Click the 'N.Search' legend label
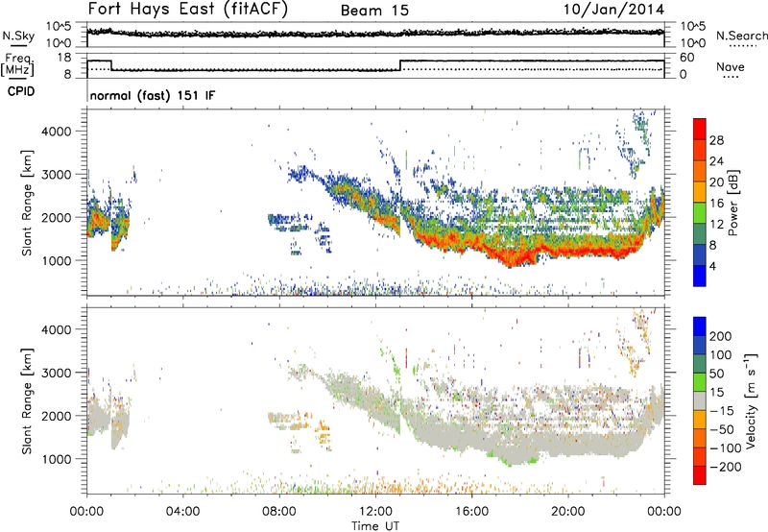The height and width of the screenshot is (532, 768). [x=741, y=36]
